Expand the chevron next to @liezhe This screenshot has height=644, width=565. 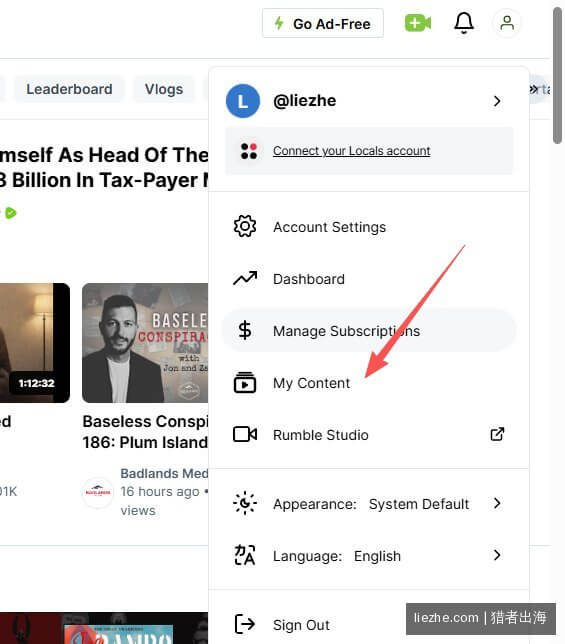[x=497, y=101]
